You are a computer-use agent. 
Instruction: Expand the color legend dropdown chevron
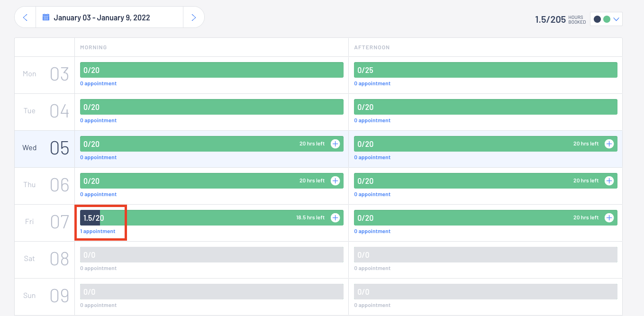point(616,19)
